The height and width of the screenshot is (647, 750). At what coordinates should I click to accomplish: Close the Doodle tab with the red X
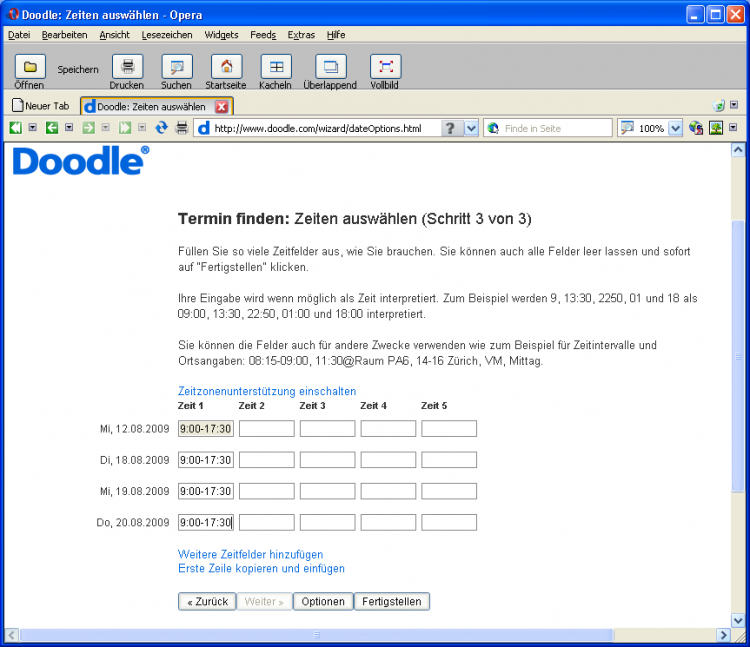(x=221, y=106)
